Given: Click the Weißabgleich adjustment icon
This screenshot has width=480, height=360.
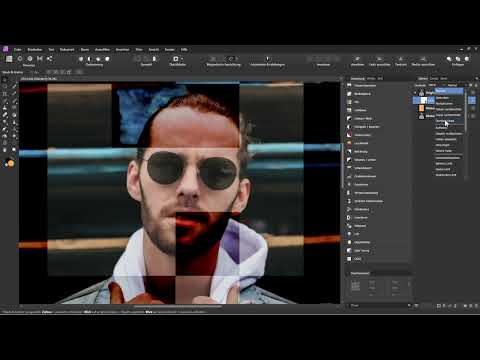Looking at the screenshot, I should pyautogui.click(x=349, y=94).
